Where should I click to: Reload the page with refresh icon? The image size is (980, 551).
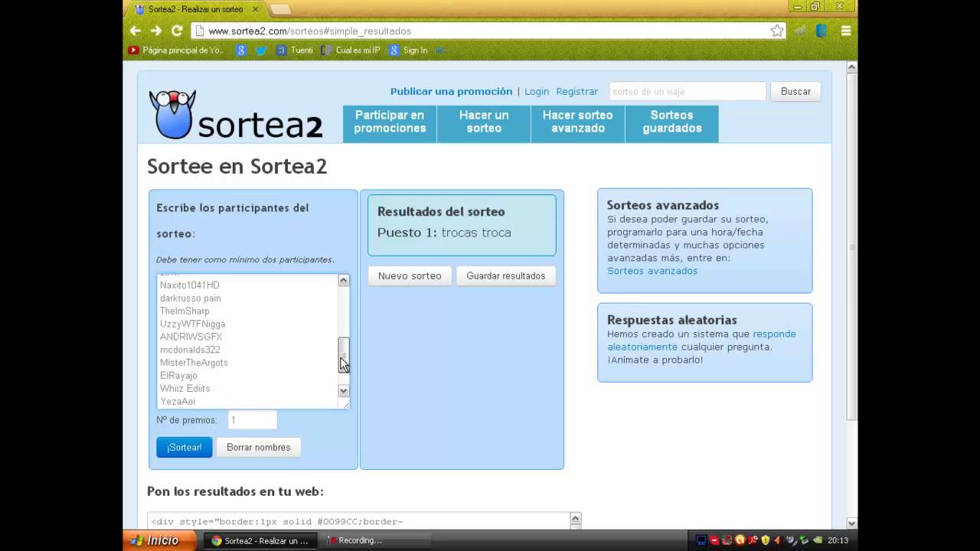pos(177,31)
